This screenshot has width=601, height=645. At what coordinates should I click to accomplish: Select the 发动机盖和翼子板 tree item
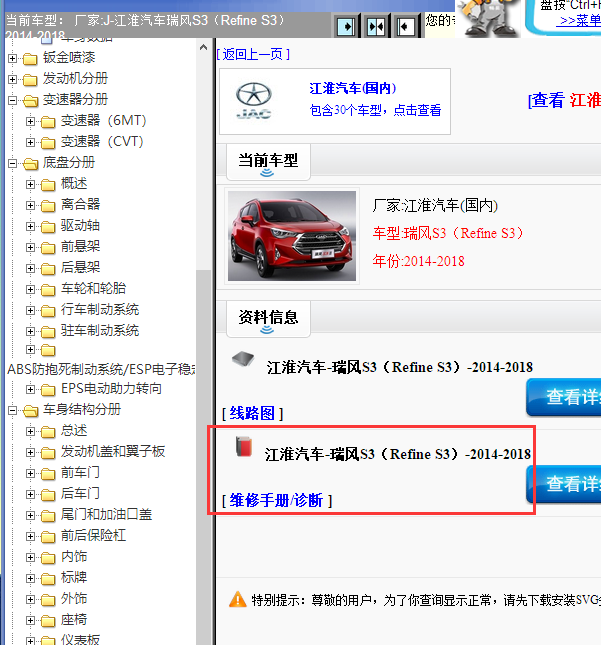(x=113, y=452)
